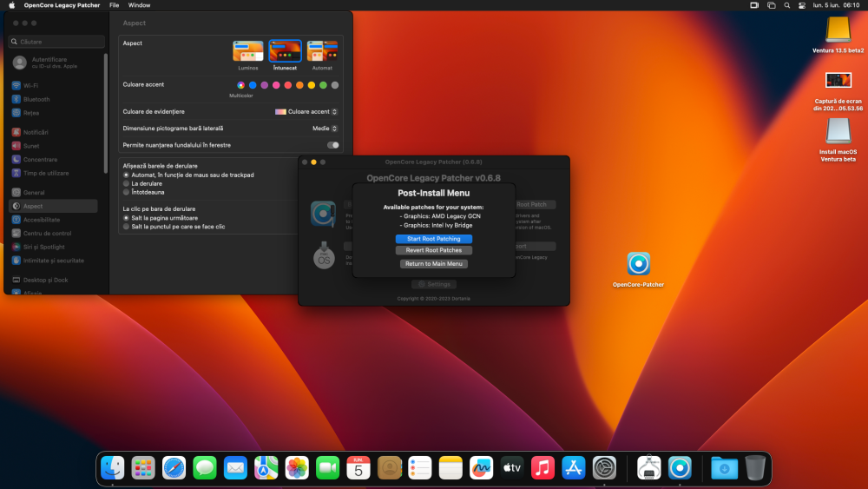Open OpenCore Patcher icon in the dock

click(x=680, y=468)
